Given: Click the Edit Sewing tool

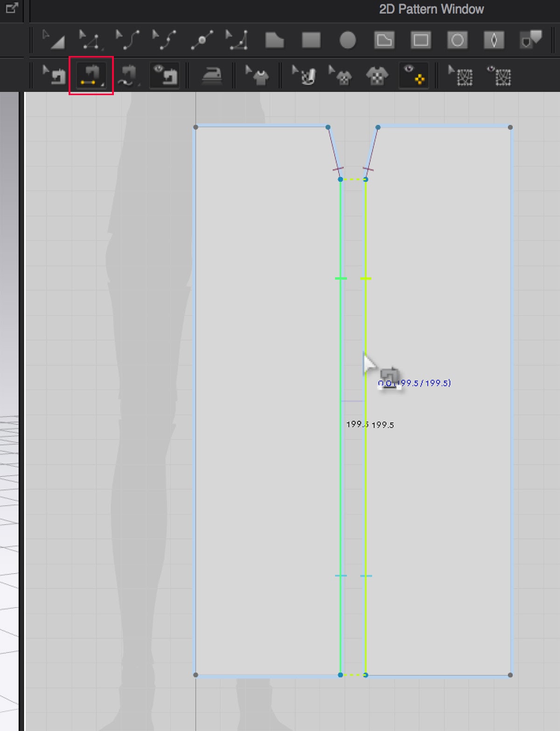Looking at the screenshot, I should (54, 76).
